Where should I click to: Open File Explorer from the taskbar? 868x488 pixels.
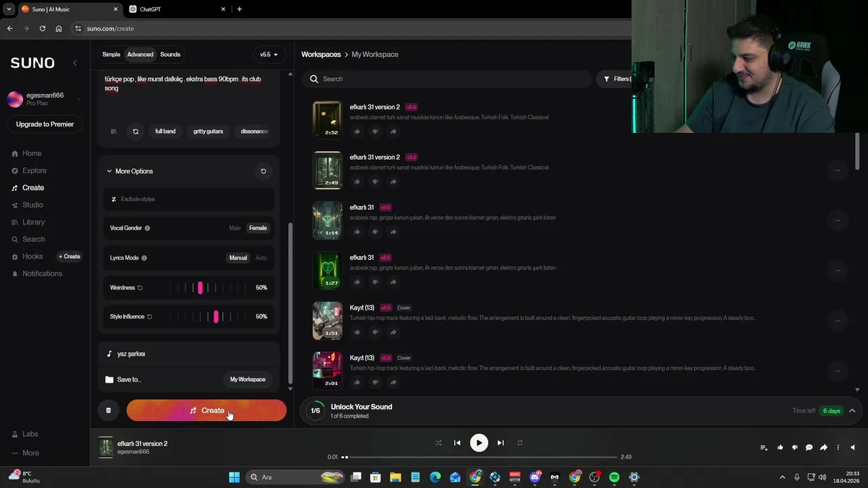395,477
